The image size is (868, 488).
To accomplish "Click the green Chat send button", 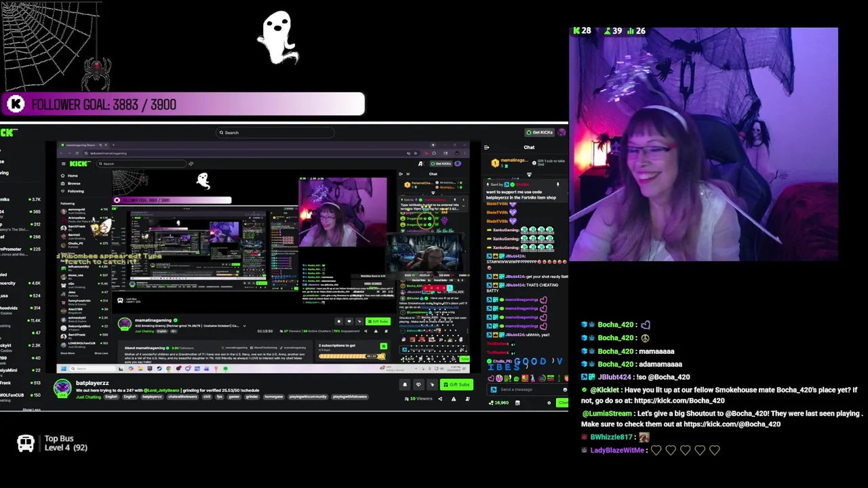I will 563,403.
